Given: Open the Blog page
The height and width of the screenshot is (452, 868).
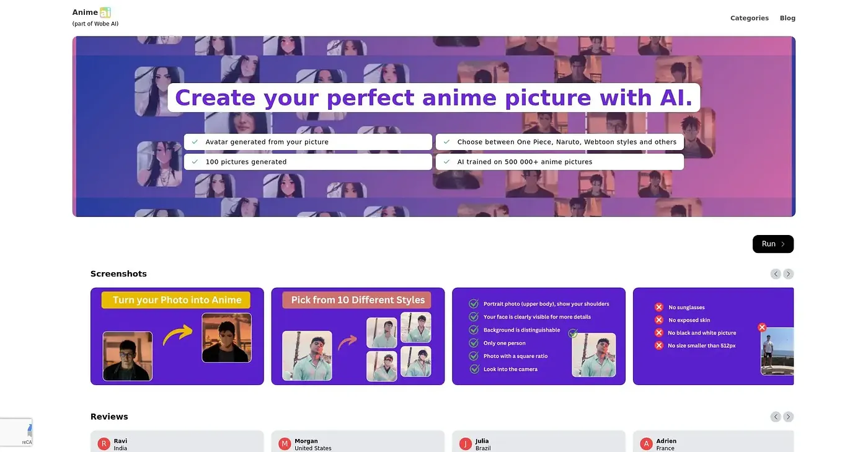Looking at the screenshot, I should click(787, 18).
